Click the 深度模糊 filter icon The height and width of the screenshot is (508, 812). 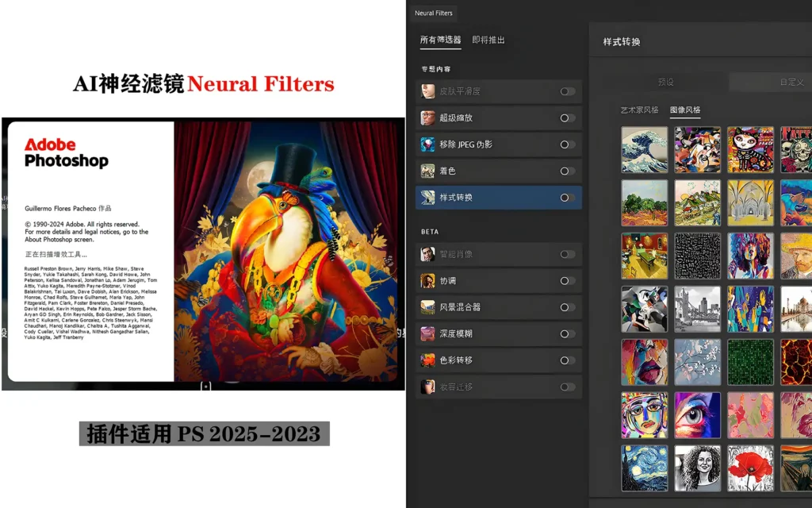(x=427, y=334)
